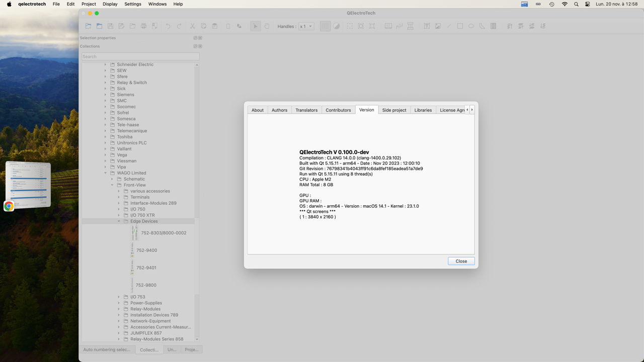Click the Undo arrow icon

[x=168, y=26]
